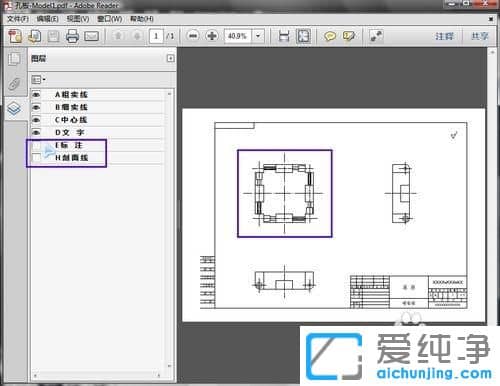Viewport: 500px width, 386px height.
Task: Click the title block on drawing page
Action: pyautogui.click(x=409, y=292)
